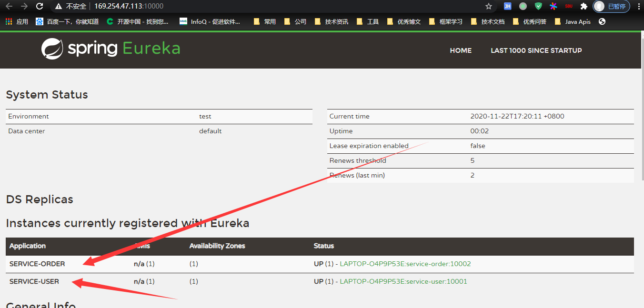The image size is (644, 308).
Task: Open the blue JH extension icon
Action: click(x=508, y=6)
